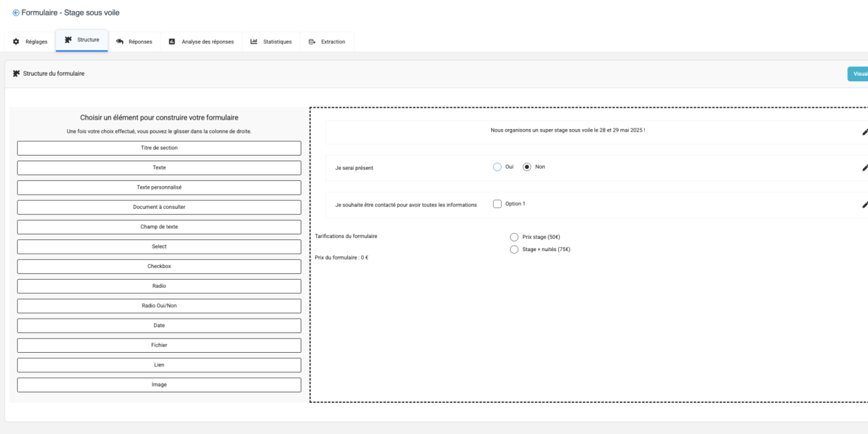
Task: Open Analyse des réponses tab
Action: 201,42
